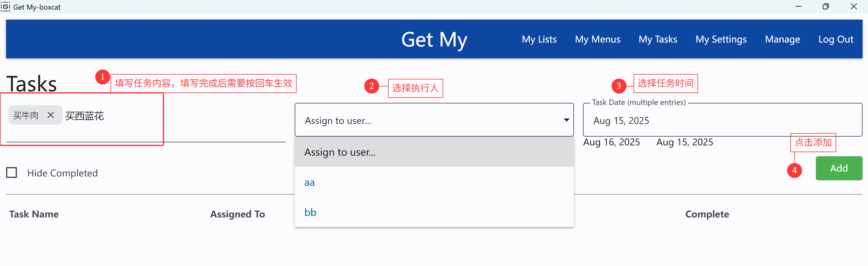
Task: Open the My Lists menu
Action: [x=539, y=39]
